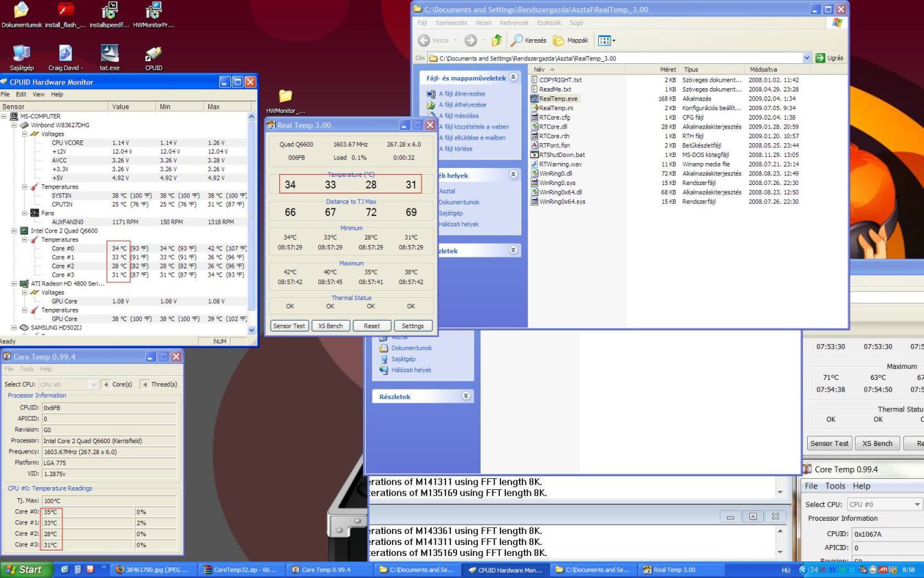Switch to CoreTemp32.zip taskbar button
924x578 pixels.
pyautogui.click(x=240, y=570)
